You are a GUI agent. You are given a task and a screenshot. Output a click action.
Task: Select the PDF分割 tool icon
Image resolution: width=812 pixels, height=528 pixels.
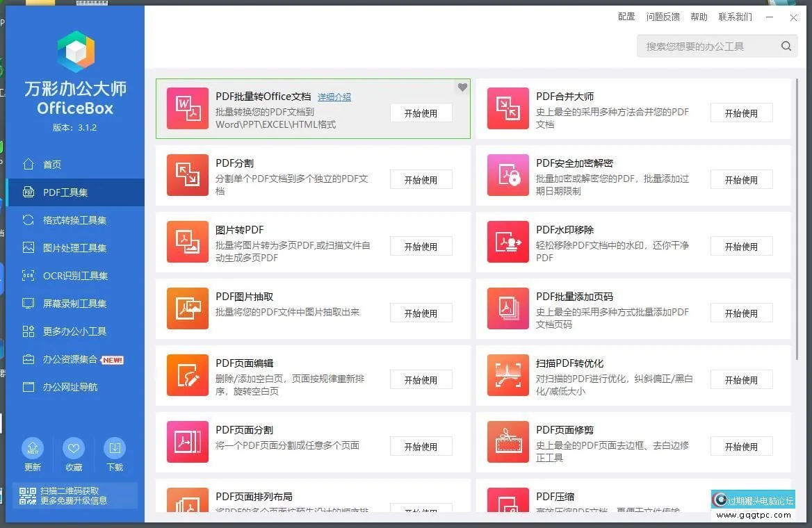187,175
